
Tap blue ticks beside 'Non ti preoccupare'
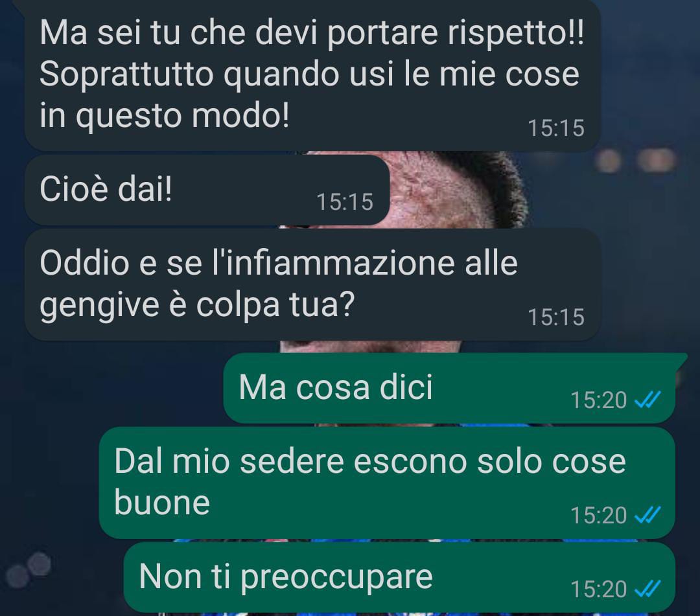647,589
